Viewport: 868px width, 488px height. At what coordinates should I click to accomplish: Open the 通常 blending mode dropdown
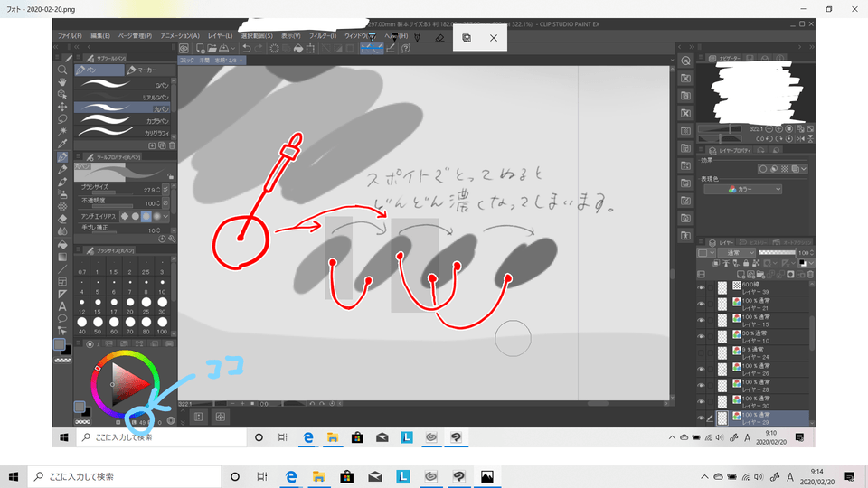tap(737, 253)
